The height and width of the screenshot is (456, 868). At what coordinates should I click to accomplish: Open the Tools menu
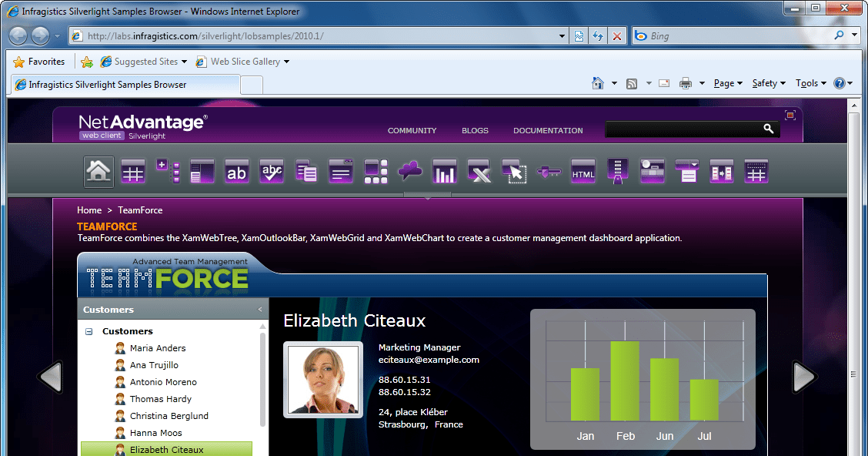[x=809, y=82]
